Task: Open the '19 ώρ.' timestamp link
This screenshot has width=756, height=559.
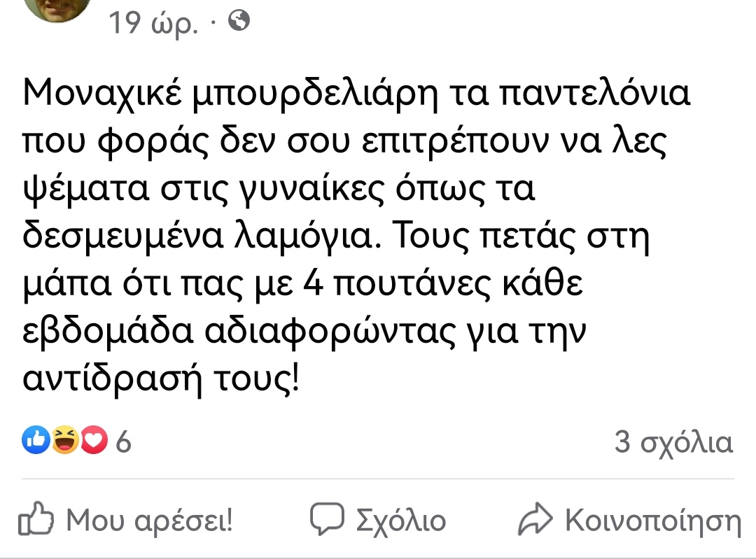Action: pos(154,25)
